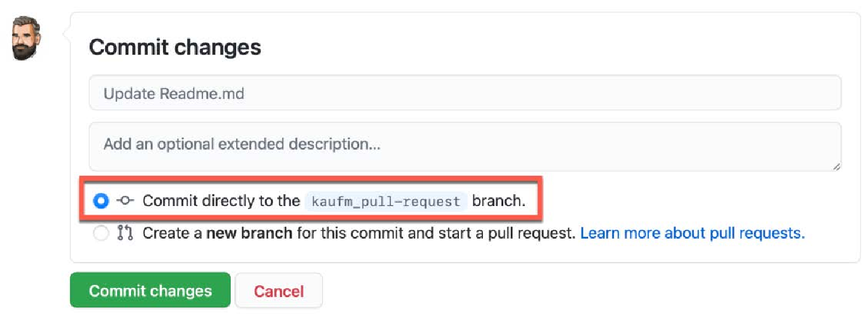Screen dimensions: 868x329
Task: Click the pull request branch icon
Action: tap(125, 233)
